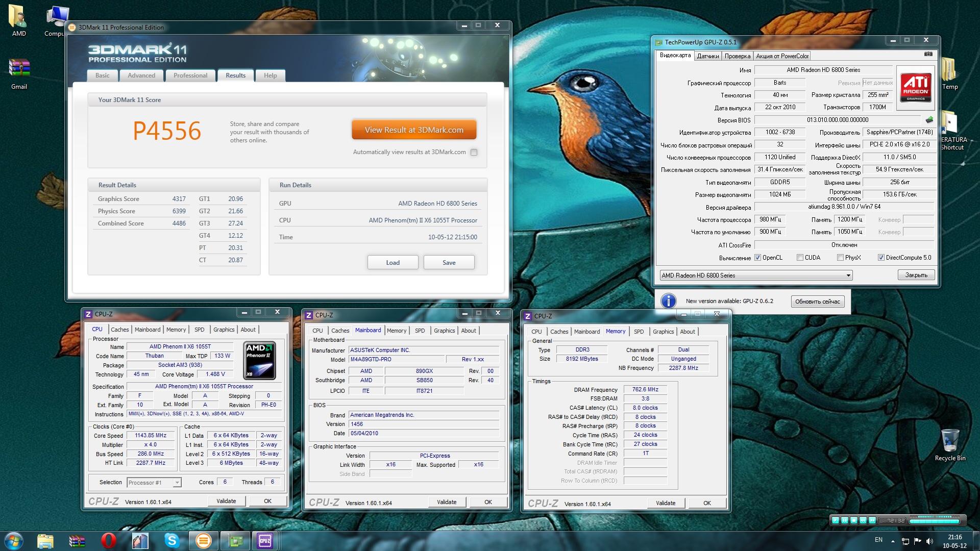Click the Save button in 3DMark
The height and width of the screenshot is (551, 980).
(x=449, y=263)
